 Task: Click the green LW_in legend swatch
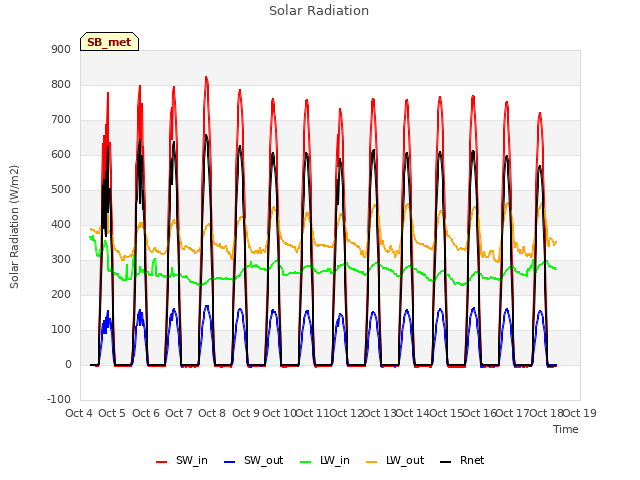(306, 462)
